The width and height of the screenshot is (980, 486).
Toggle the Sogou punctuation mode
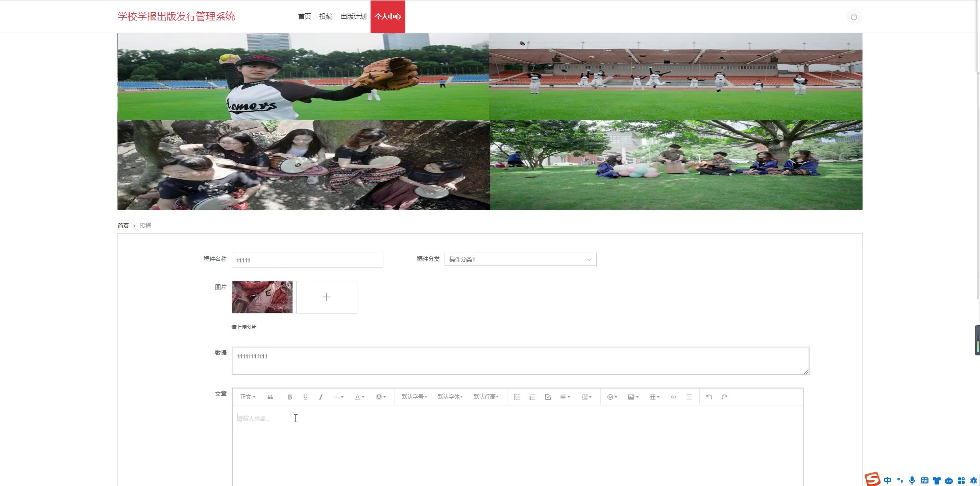(x=900, y=480)
